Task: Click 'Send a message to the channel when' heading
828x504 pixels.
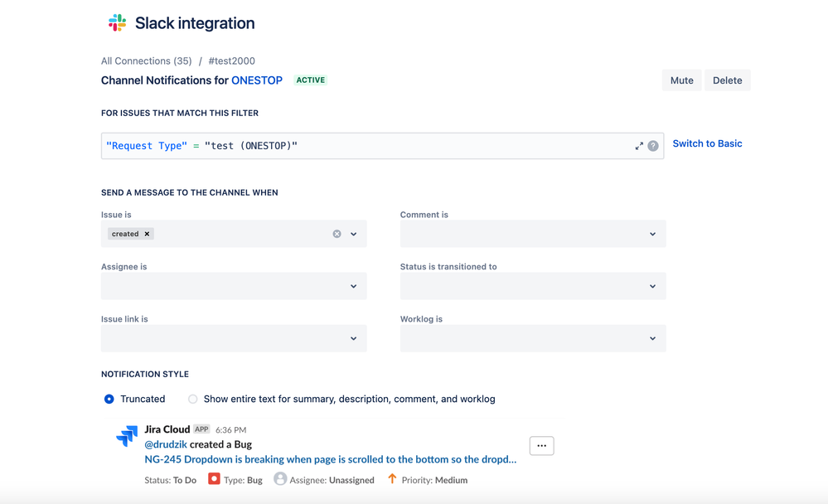Action: click(x=190, y=193)
